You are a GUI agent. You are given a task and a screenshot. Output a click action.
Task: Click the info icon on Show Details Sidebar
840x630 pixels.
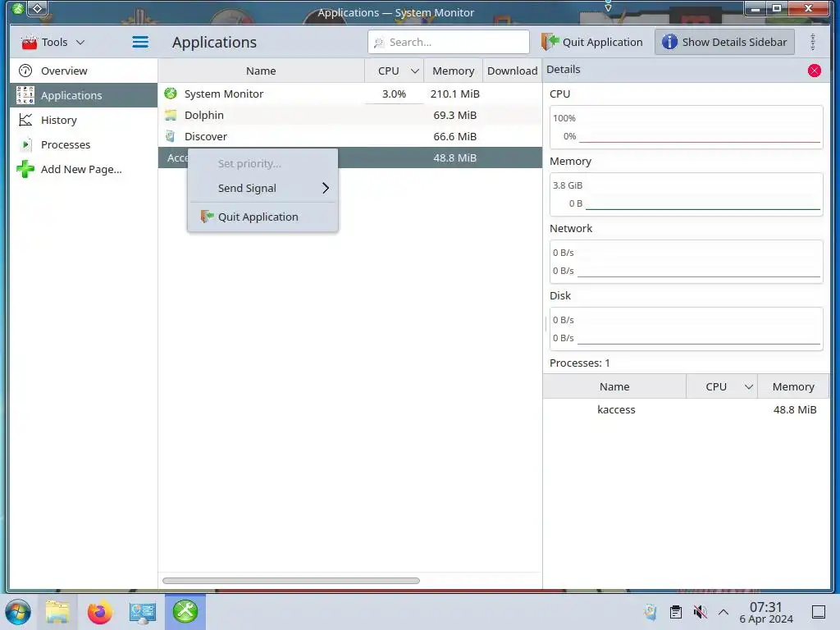(x=669, y=42)
